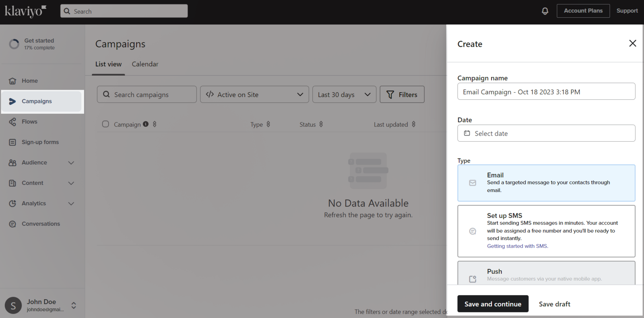The image size is (644, 318).
Task: Click the Get started progress ring
Action: [14, 44]
